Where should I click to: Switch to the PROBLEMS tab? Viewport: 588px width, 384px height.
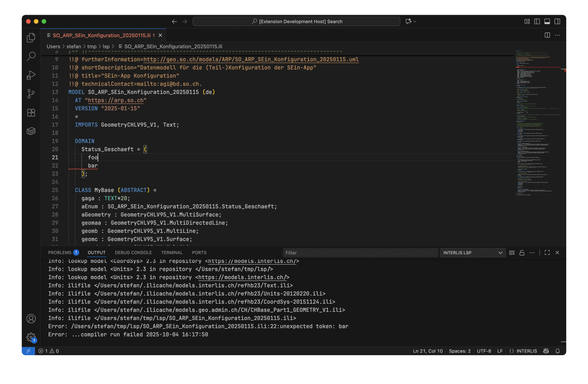pyautogui.click(x=60, y=253)
